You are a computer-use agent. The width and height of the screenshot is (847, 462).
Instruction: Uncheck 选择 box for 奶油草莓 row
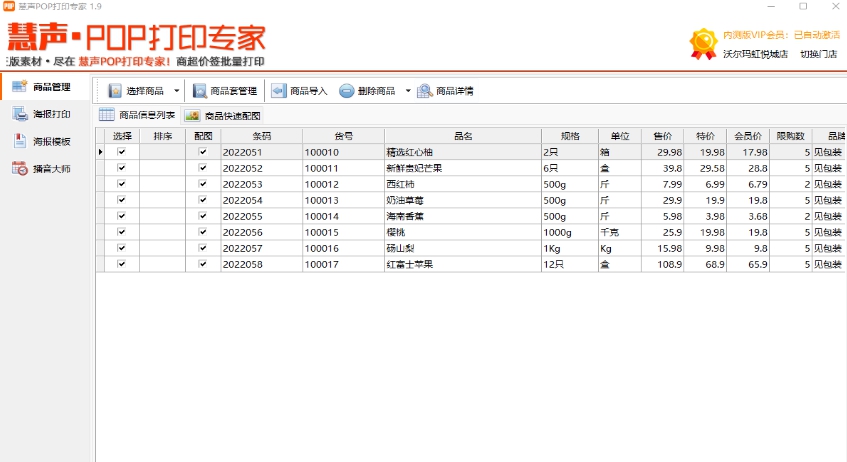[122, 200]
